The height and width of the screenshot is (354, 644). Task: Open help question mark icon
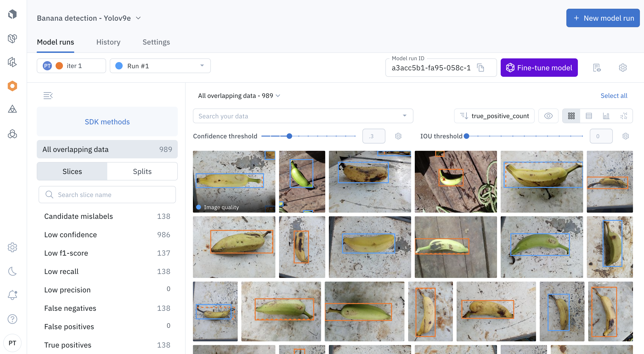pyautogui.click(x=12, y=319)
